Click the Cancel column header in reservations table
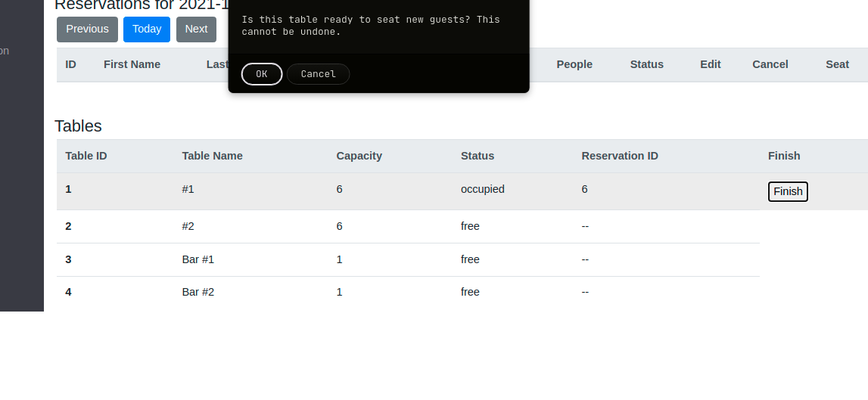This screenshot has width=868, height=400. (770, 65)
